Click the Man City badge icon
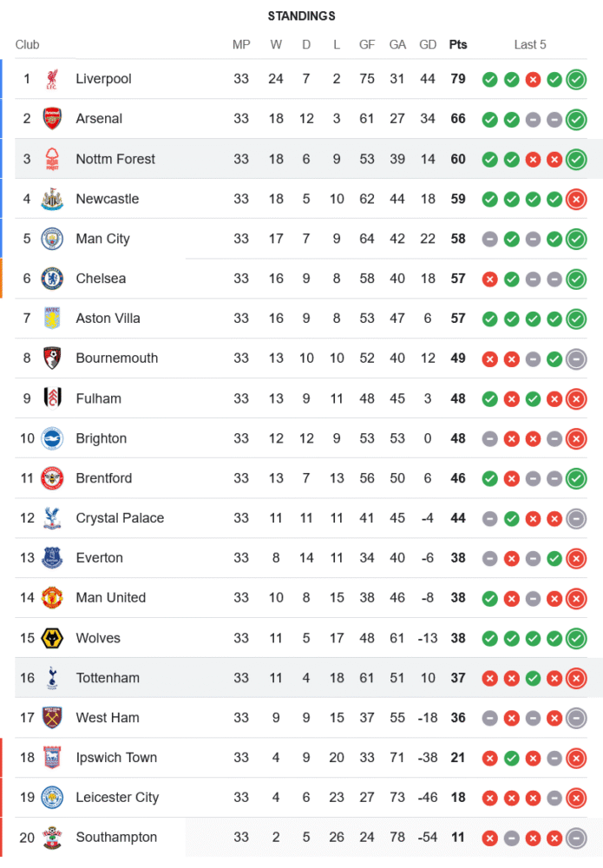Image resolution: width=603 pixels, height=868 pixels. [x=52, y=239]
